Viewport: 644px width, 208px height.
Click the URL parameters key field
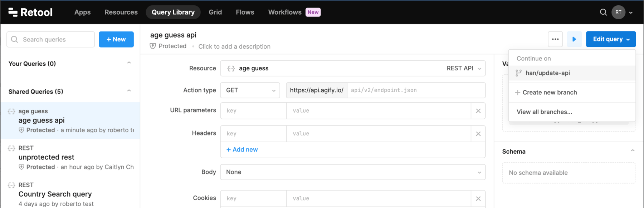coord(253,111)
